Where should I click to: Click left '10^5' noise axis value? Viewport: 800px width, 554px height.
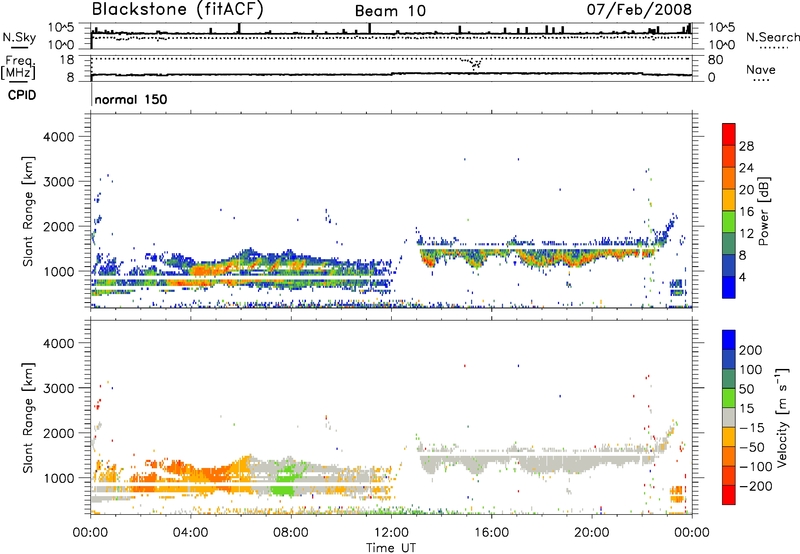(61, 27)
